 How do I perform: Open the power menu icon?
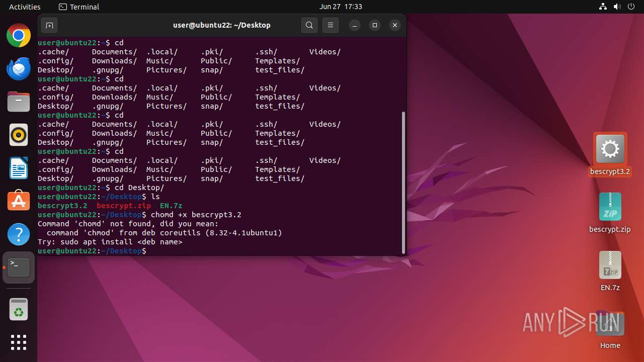tap(631, 7)
